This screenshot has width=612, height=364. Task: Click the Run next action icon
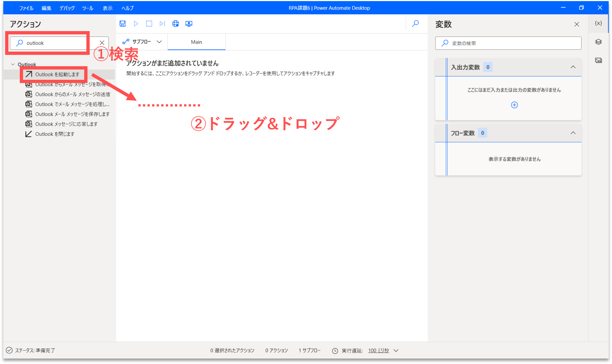tap(162, 24)
